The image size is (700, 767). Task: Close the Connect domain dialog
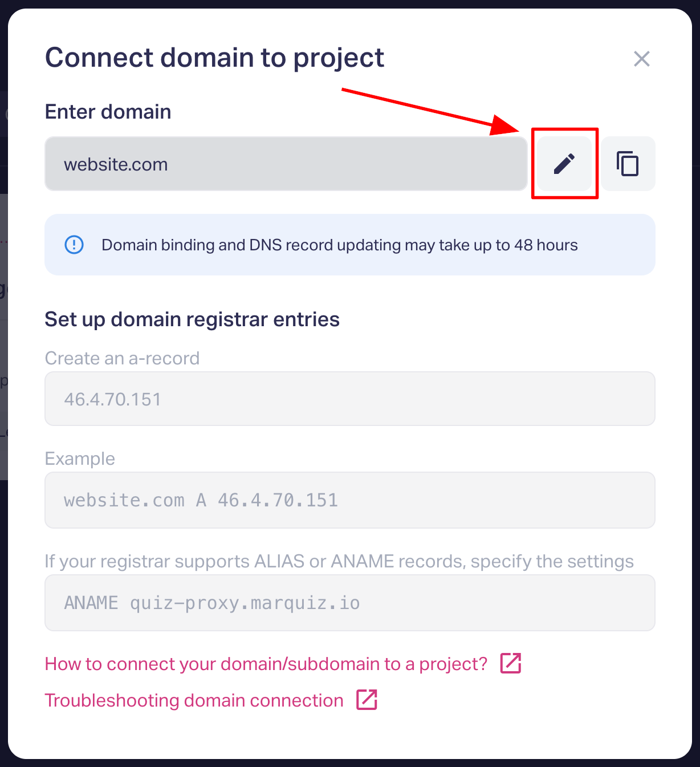(642, 59)
